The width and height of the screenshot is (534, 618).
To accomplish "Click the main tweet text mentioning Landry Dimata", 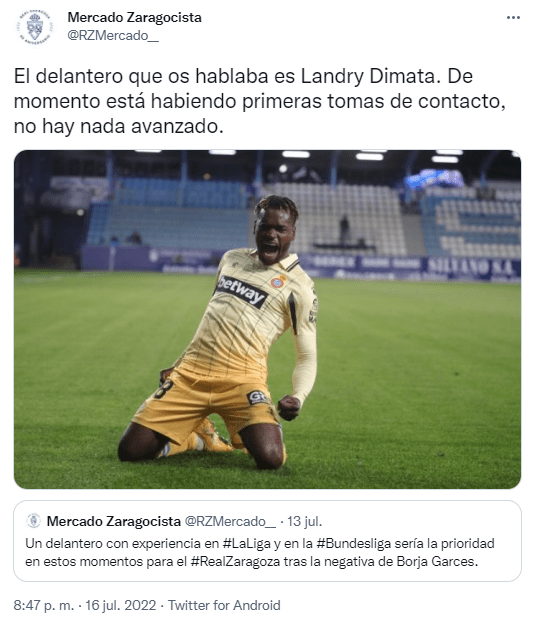I will point(260,101).
